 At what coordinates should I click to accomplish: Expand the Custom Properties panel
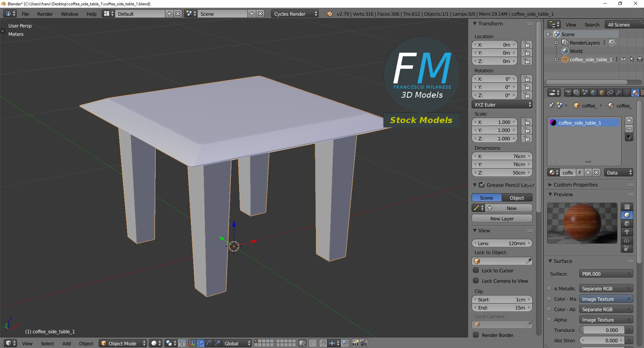tap(550, 185)
